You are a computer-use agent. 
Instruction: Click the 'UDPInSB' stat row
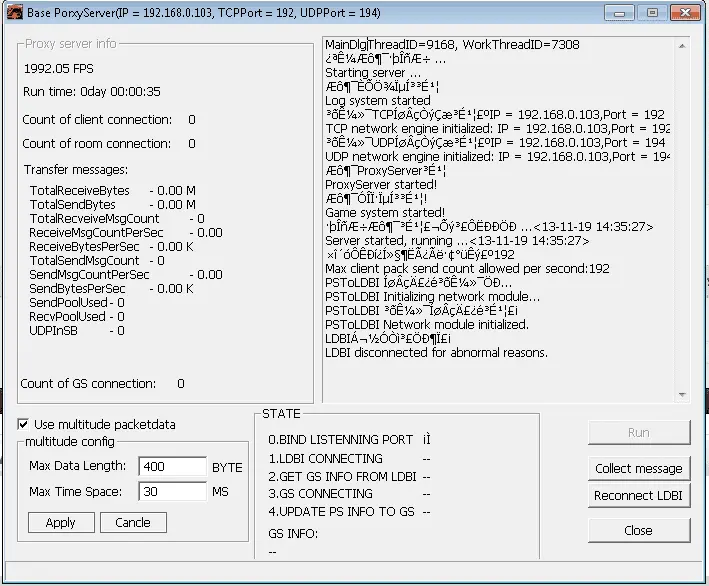click(77, 331)
